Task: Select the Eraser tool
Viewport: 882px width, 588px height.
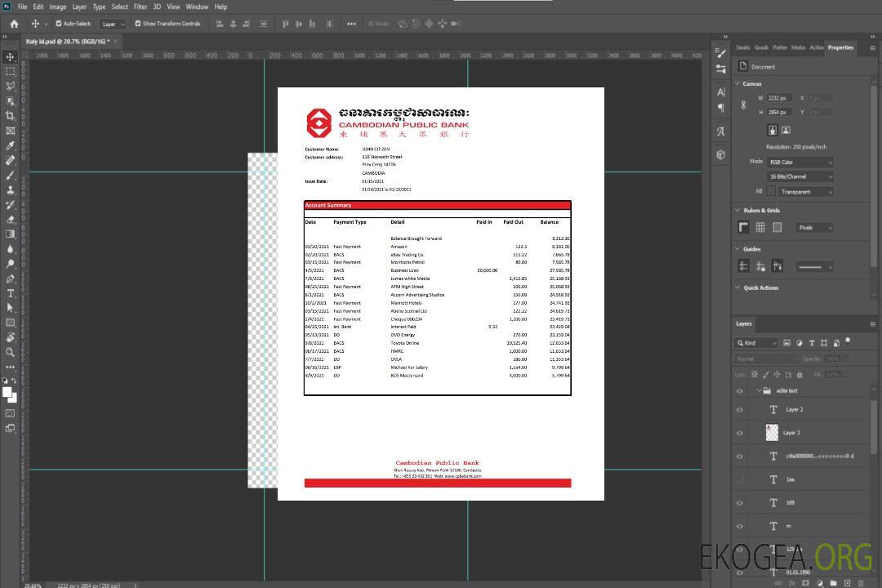Action: pos(10,220)
